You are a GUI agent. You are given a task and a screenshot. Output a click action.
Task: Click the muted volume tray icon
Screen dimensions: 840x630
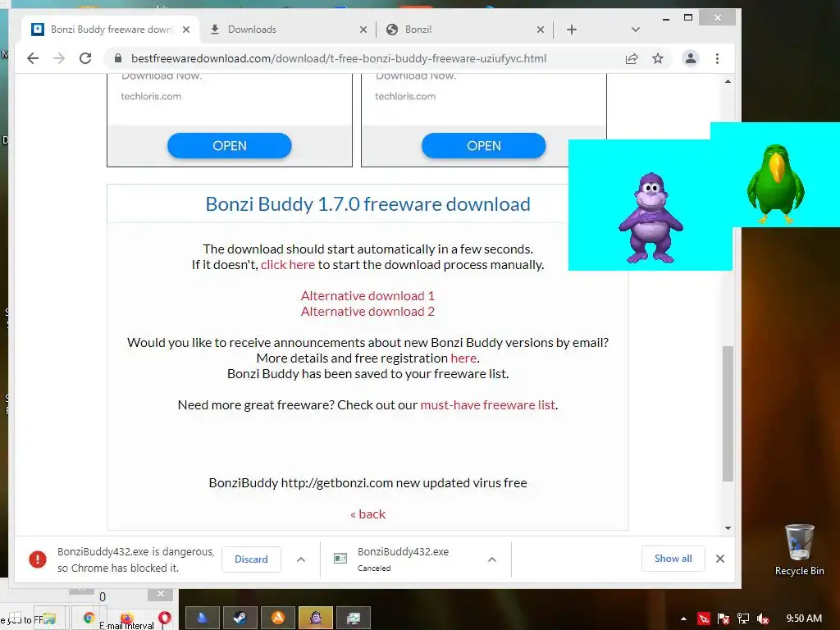[x=763, y=619]
